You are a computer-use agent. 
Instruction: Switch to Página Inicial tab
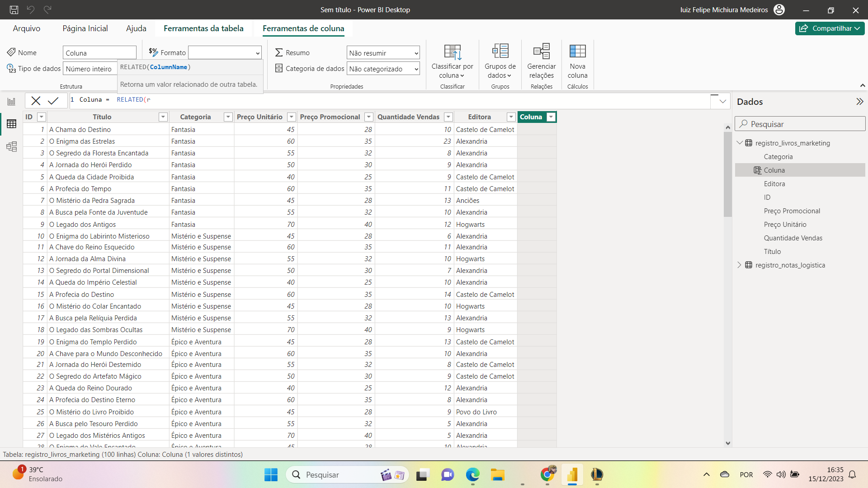85,28
